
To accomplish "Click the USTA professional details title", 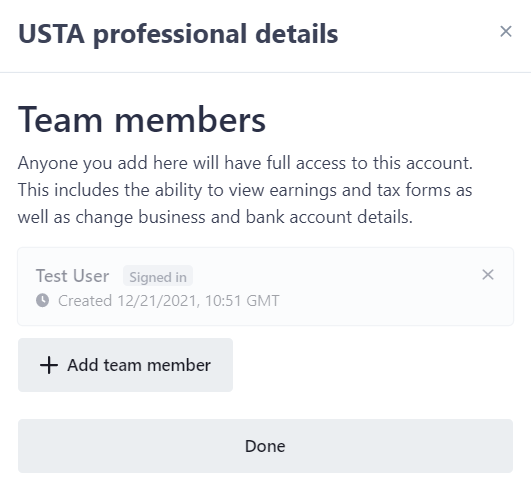I will tap(178, 34).
